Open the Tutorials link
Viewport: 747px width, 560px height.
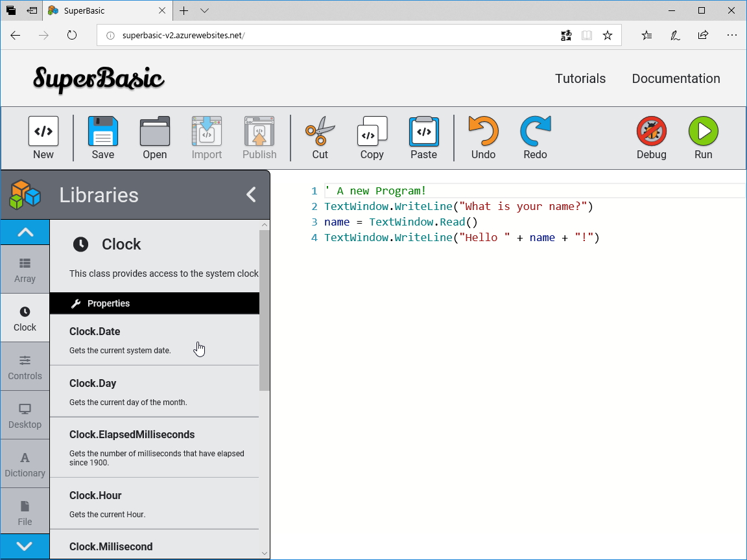coord(580,78)
